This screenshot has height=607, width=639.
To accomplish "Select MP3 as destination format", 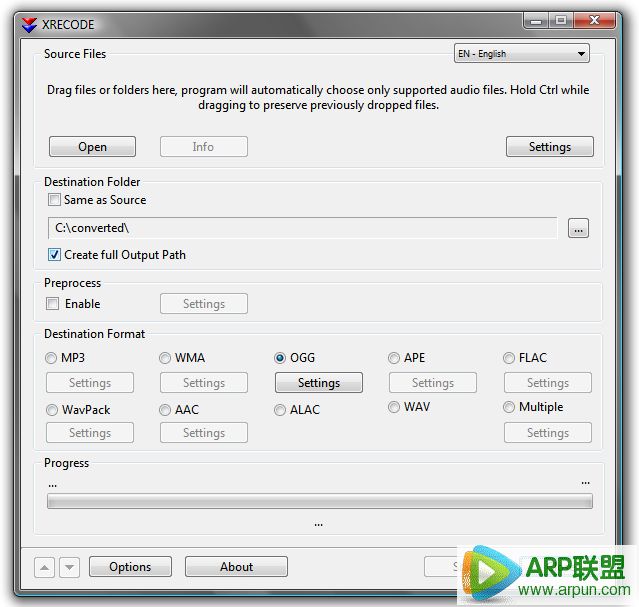I will point(51,358).
